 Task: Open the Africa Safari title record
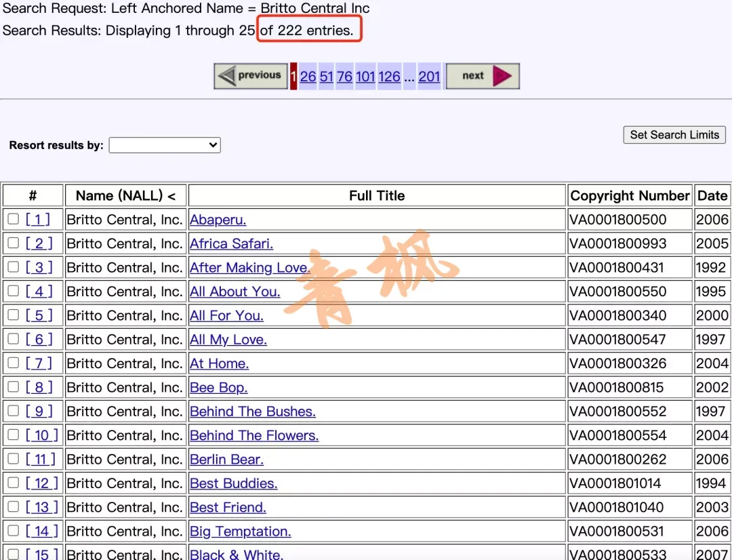pos(232,243)
